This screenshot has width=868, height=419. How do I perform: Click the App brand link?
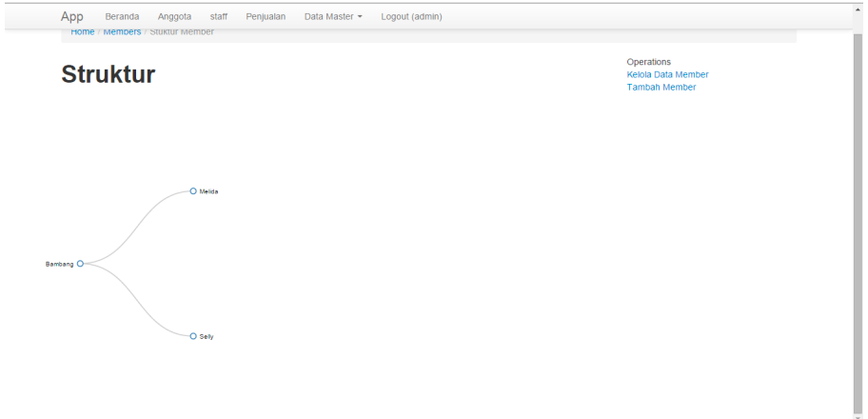(72, 16)
